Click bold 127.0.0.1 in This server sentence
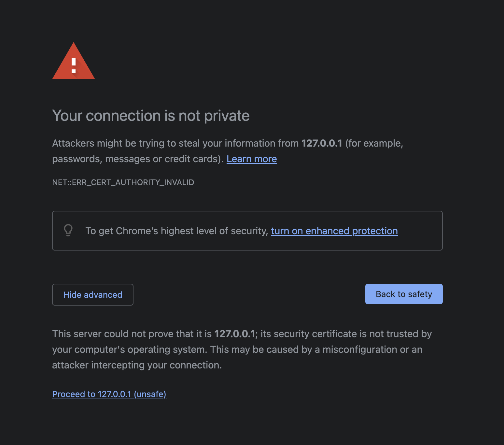 coord(234,334)
